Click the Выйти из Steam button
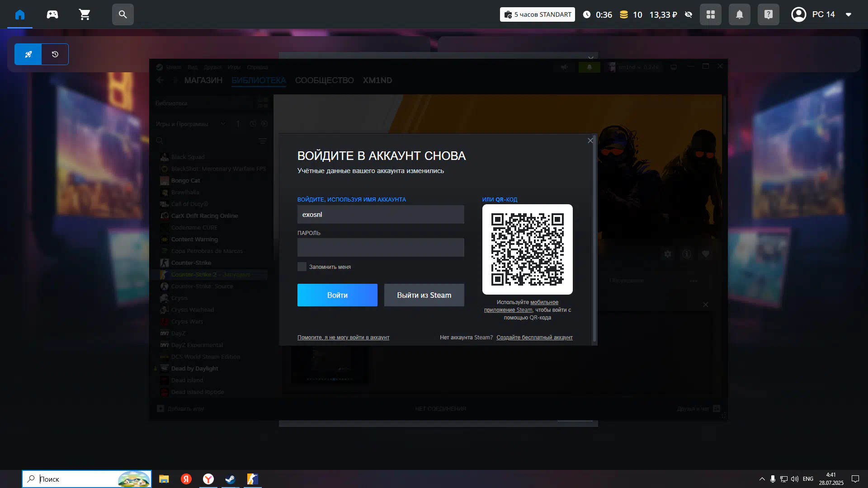868x488 pixels. pyautogui.click(x=424, y=295)
